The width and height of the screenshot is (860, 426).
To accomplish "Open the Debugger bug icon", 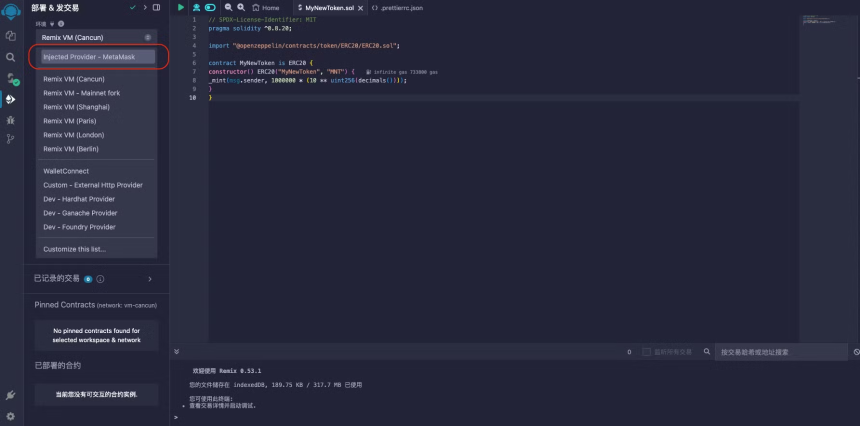I will (x=10, y=120).
